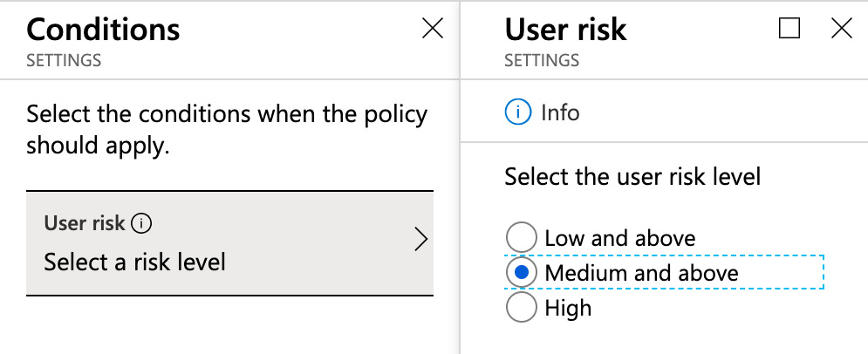Click the Info circle icon in User risk panel

(518, 112)
